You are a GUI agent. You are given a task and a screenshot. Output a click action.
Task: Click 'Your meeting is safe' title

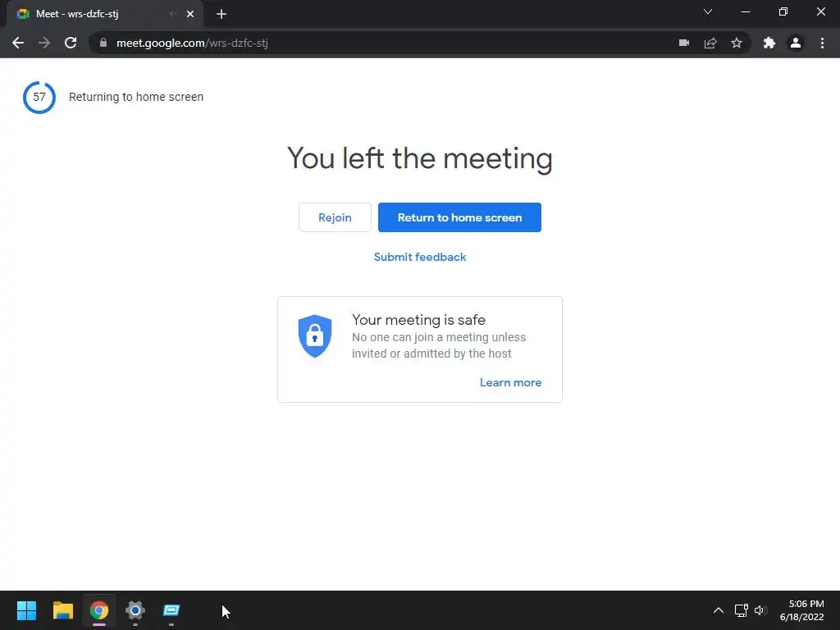point(418,320)
